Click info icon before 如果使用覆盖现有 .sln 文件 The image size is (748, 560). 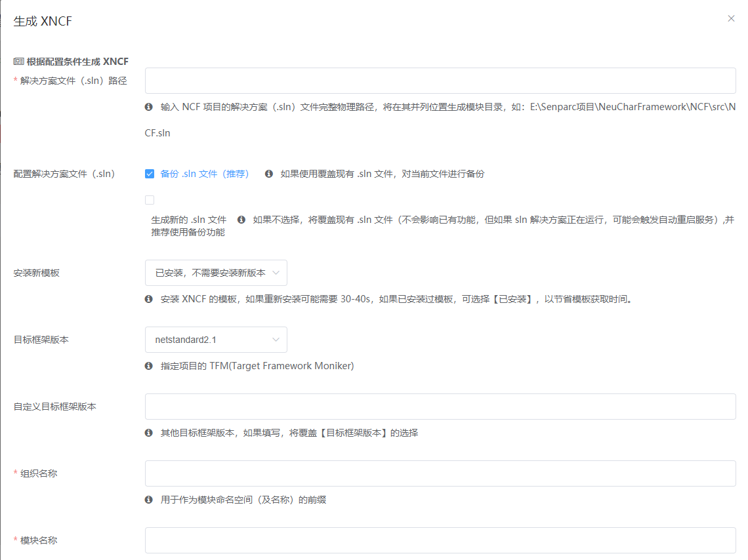269,174
